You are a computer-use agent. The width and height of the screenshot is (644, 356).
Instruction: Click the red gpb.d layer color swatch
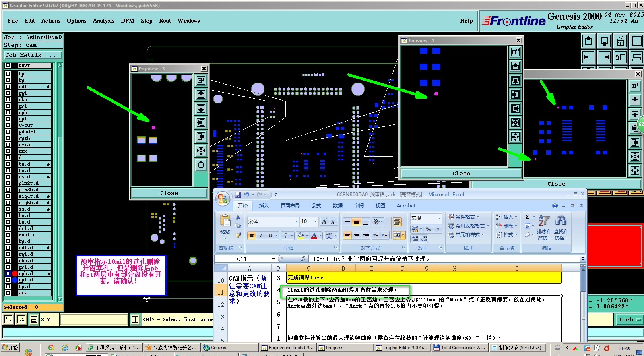(15, 273)
